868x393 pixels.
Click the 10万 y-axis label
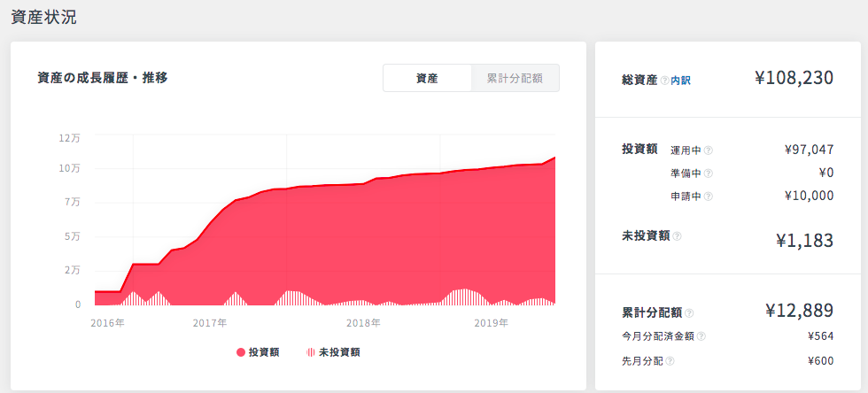click(70, 167)
